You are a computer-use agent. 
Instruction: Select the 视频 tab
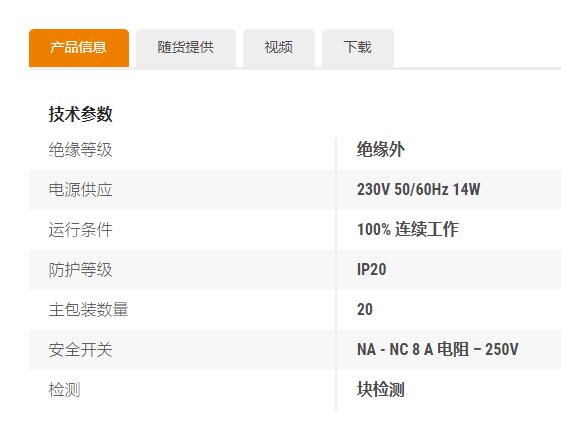coord(279,48)
